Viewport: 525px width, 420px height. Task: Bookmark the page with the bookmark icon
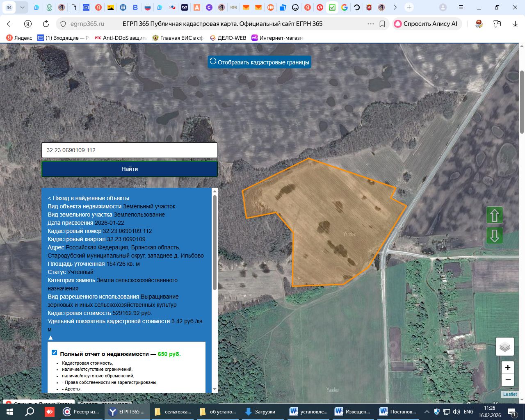(x=382, y=24)
